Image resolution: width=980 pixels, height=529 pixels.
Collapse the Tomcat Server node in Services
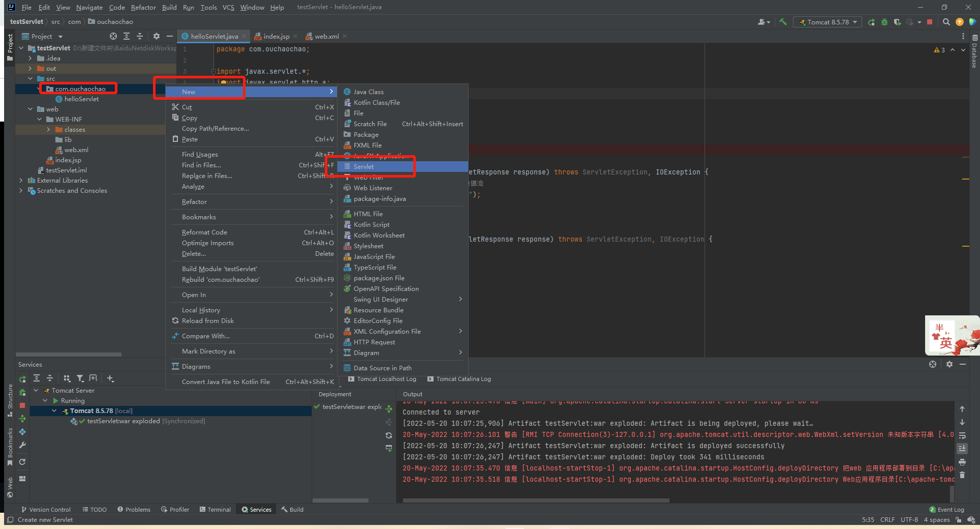[x=36, y=390]
